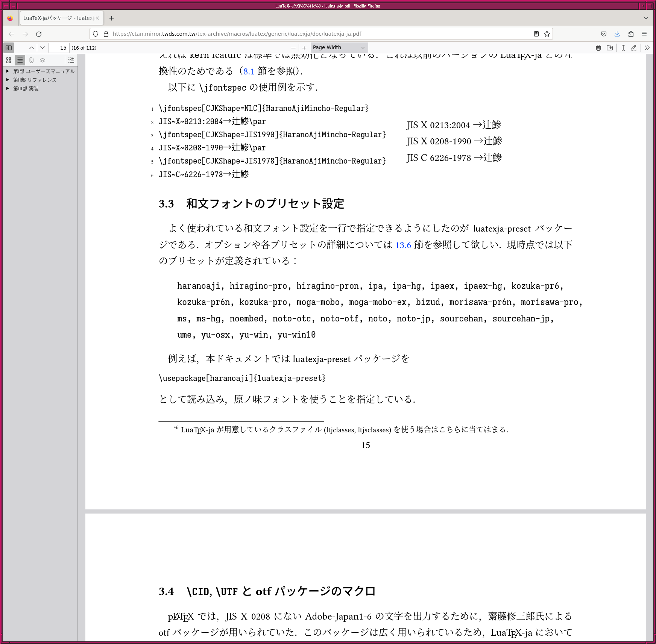Show attachments panel in sidebar
This screenshot has height=644, width=656.
point(31,60)
